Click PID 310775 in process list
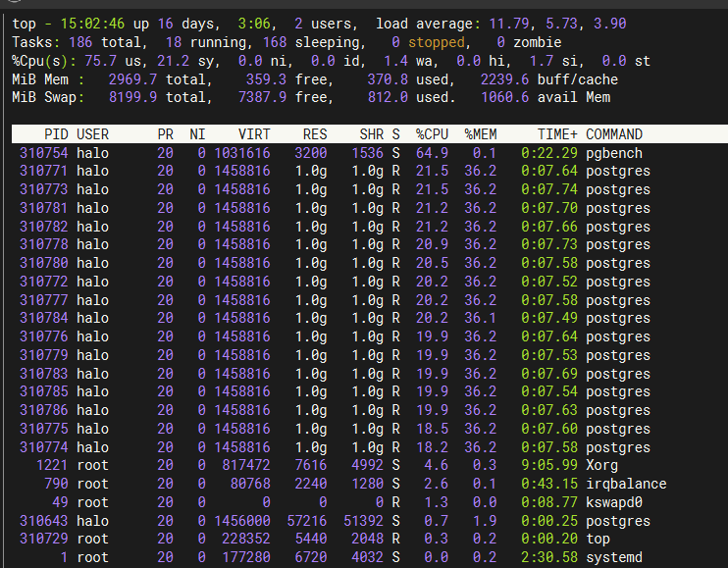Viewport: 728px width, 568px height. (x=43, y=429)
